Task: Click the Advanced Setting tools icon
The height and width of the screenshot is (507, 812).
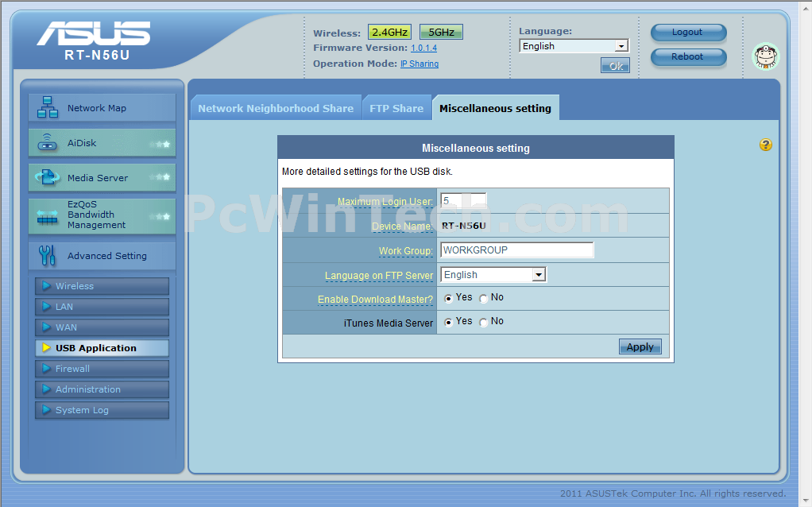Action: click(x=47, y=255)
